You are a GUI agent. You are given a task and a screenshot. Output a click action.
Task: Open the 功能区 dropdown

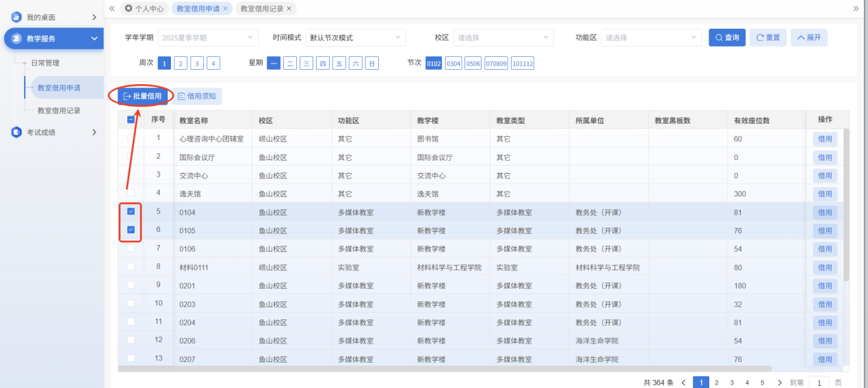point(651,38)
